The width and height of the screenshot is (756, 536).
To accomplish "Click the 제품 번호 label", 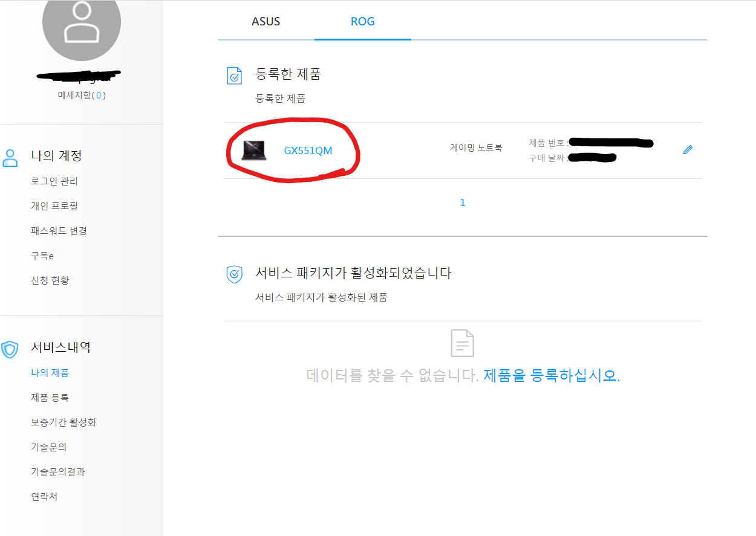I will [x=547, y=143].
